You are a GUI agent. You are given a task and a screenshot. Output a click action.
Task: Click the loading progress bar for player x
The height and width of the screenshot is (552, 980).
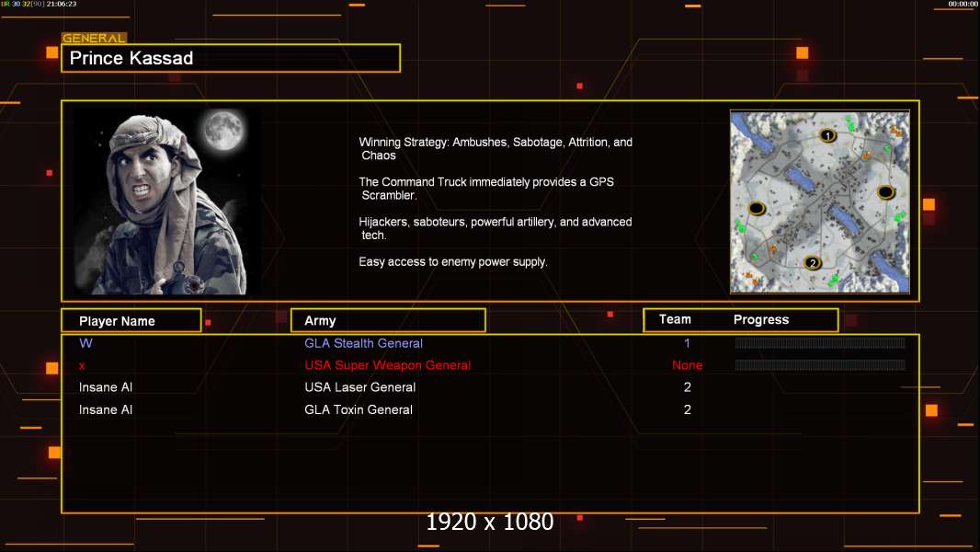(820, 365)
